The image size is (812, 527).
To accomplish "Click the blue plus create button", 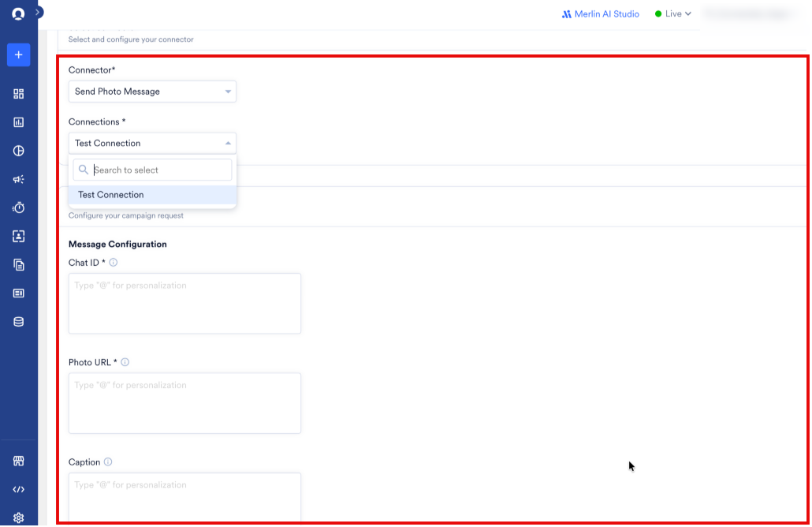I will [x=19, y=55].
